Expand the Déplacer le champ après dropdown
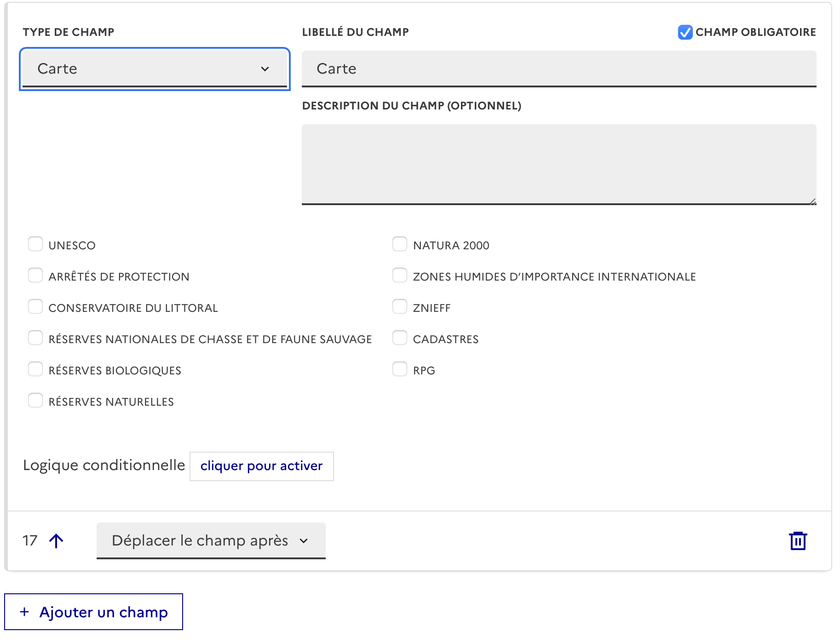 (x=211, y=540)
